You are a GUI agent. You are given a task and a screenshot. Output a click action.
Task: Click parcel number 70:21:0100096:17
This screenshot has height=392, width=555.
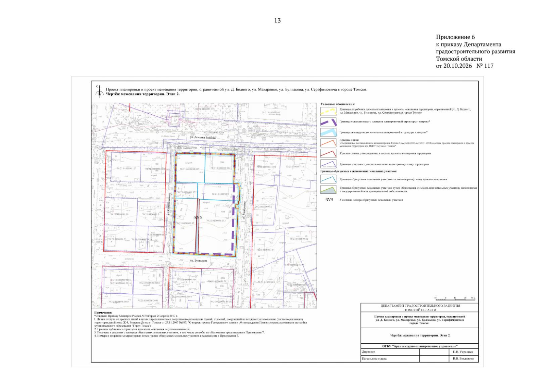pyautogui.click(x=185, y=223)
